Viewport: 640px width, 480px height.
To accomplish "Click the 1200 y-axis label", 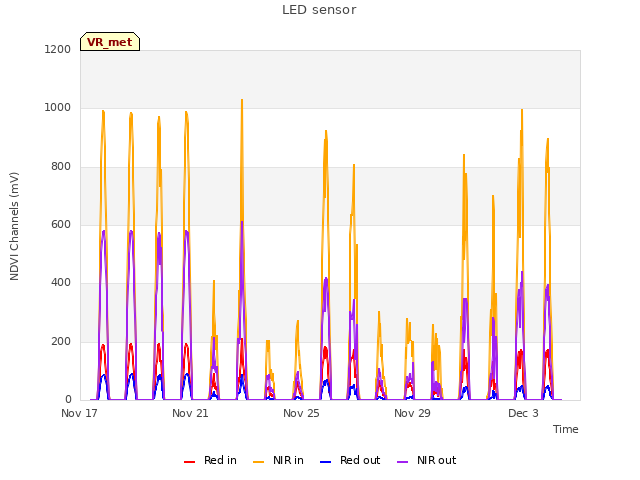I will click(58, 49).
